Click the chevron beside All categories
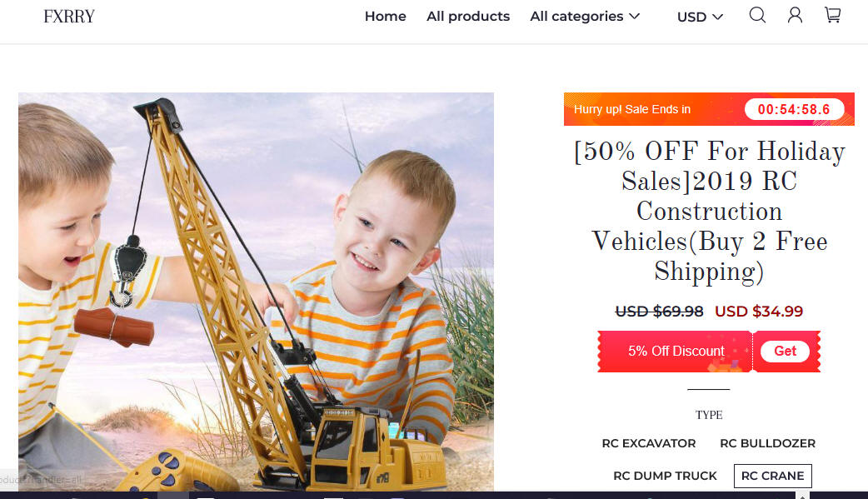868x499 pixels. [x=635, y=16]
